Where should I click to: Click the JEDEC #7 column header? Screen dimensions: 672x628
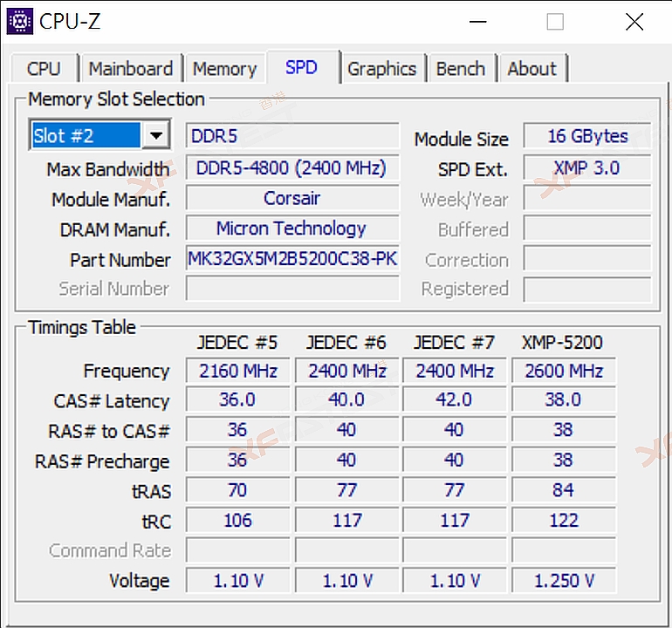click(454, 342)
